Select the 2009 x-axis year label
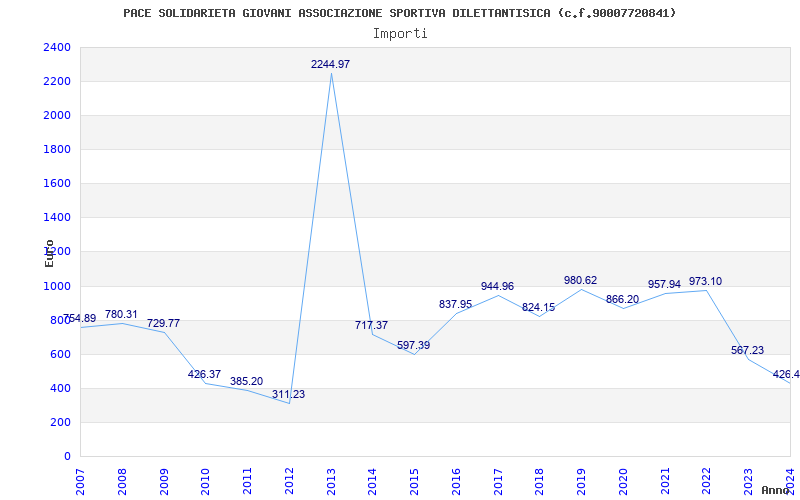Image resolution: width=800 pixels, height=500 pixels. point(164,481)
